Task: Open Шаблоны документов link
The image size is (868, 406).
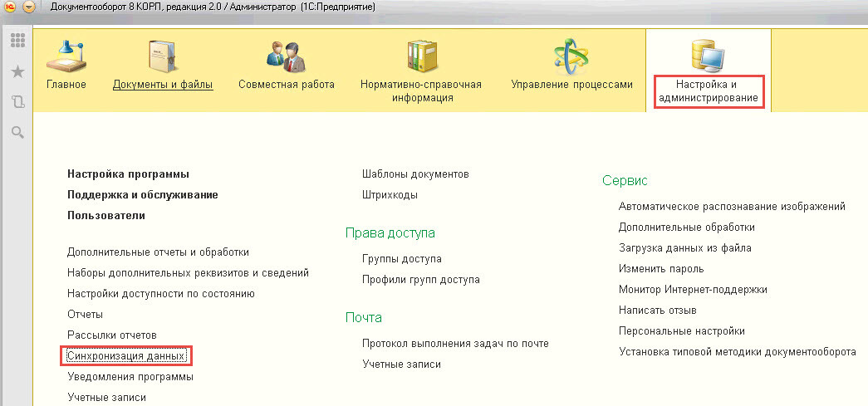Action: point(415,174)
